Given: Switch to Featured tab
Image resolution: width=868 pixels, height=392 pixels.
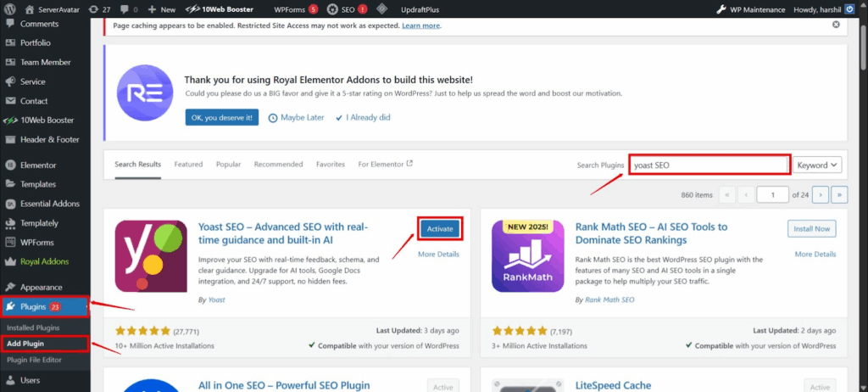Looking at the screenshot, I should [x=188, y=165].
